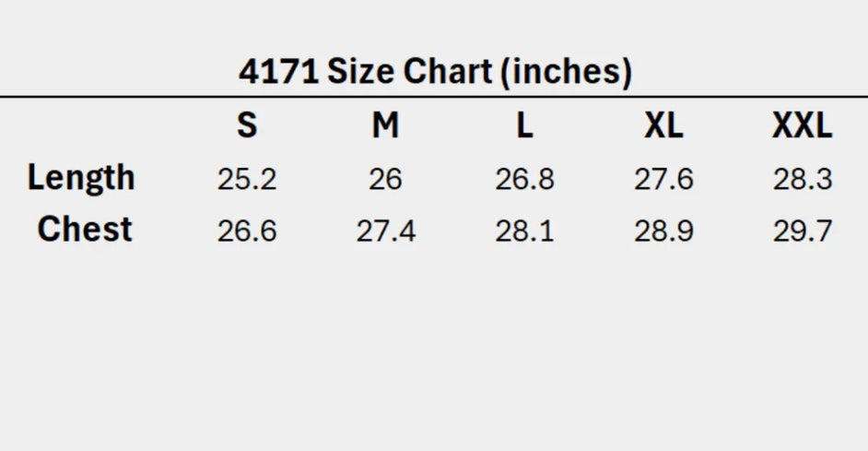Viewport: 868px width, 451px height.
Task: Click the 25.2 length value for S
Action: coord(247,179)
